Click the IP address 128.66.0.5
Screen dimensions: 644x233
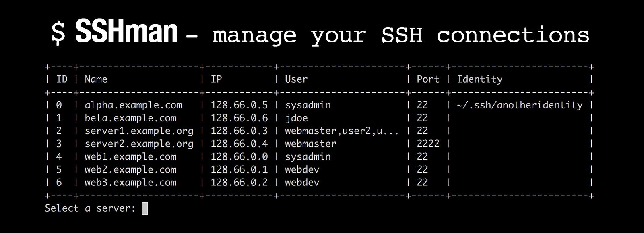pyautogui.click(x=239, y=105)
